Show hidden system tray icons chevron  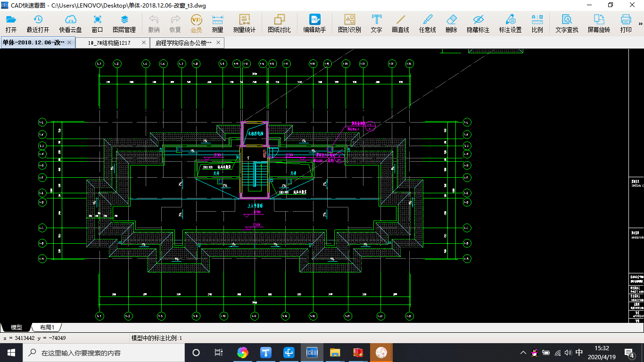[x=523, y=353]
